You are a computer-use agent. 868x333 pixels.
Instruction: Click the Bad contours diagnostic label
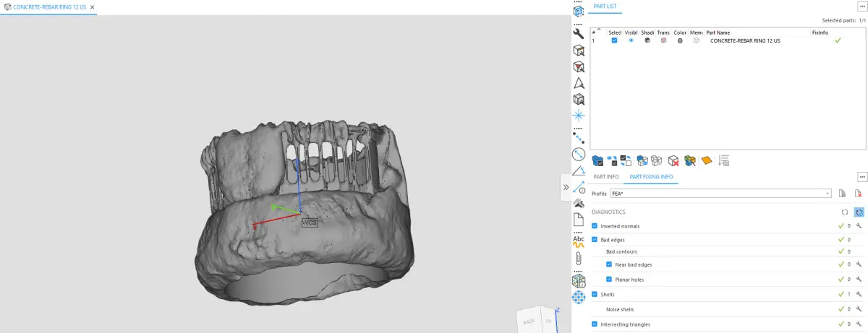[x=621, y=251]
